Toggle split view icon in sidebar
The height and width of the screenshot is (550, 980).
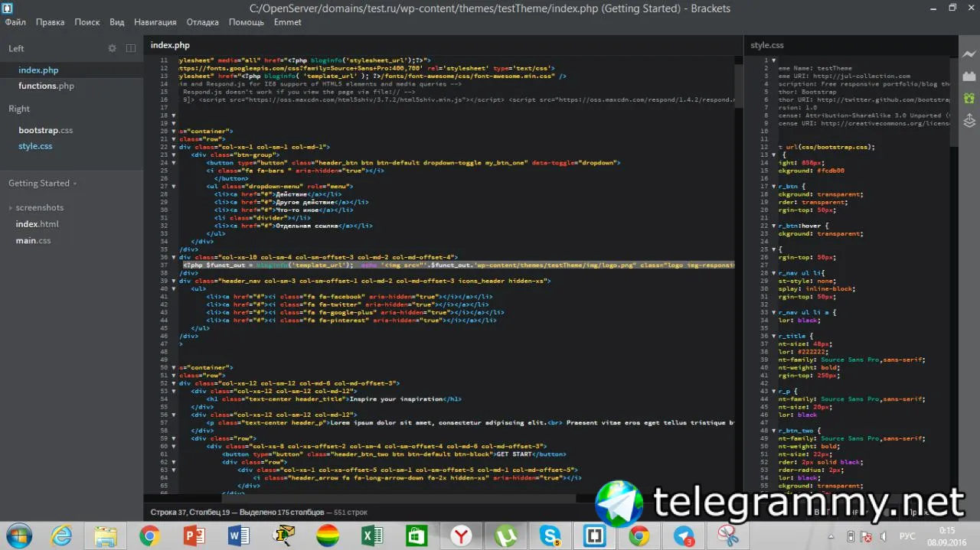point(131,48)
